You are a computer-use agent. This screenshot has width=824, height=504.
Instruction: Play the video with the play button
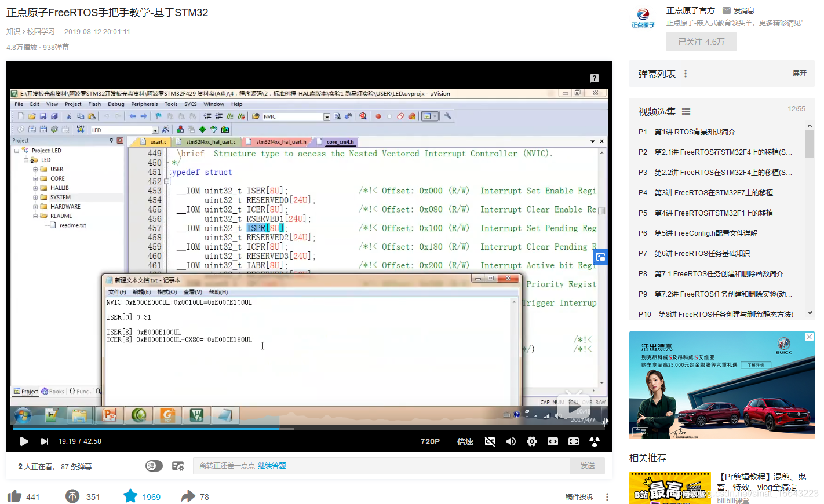(x=24, y=441)
